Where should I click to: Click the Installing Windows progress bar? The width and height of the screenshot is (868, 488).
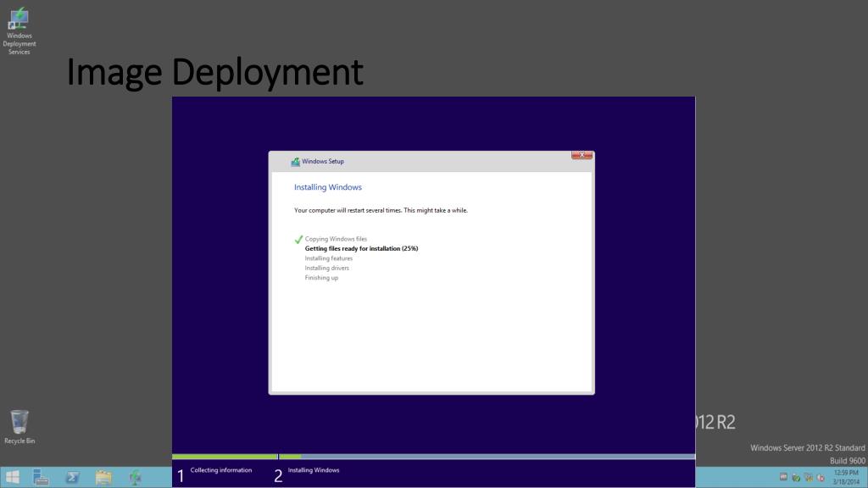point(487,457)
